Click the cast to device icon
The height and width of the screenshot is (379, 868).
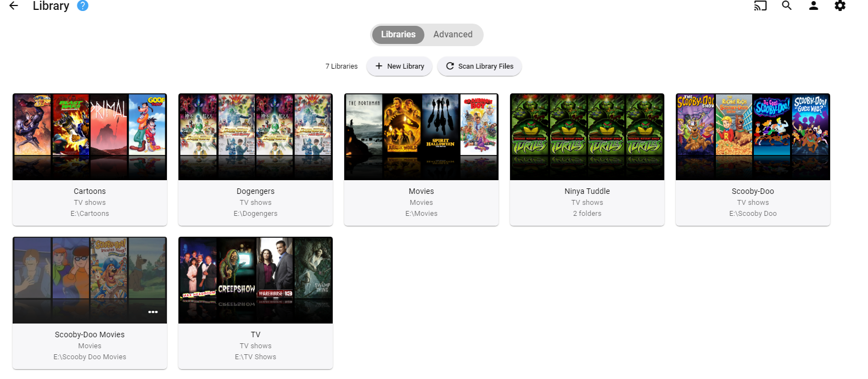pyautogui.click(x=760, y=6)
